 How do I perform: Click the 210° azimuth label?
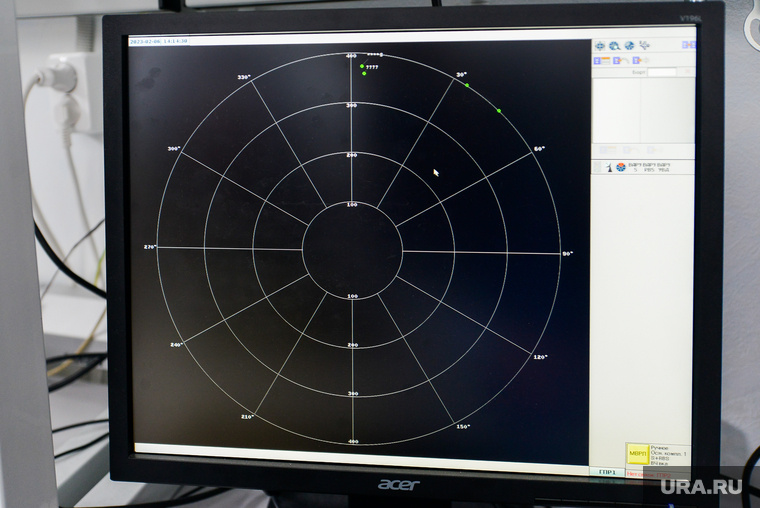pos(248,416)
